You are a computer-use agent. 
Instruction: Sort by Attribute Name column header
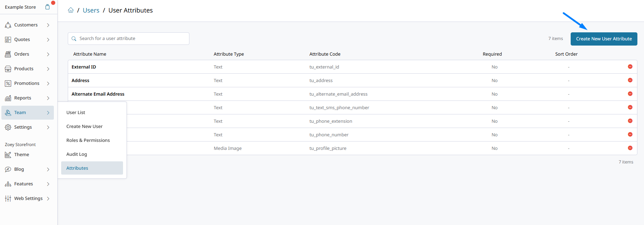[90, 54]
